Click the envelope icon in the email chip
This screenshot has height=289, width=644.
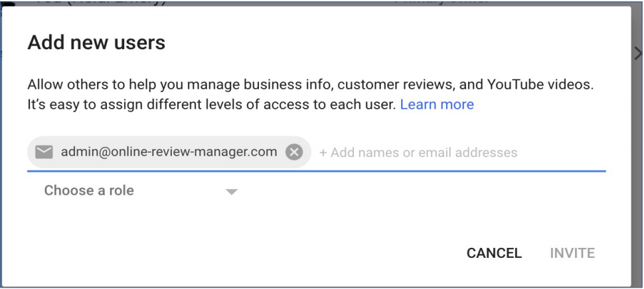pyautogui.click(x=44, y=152)
